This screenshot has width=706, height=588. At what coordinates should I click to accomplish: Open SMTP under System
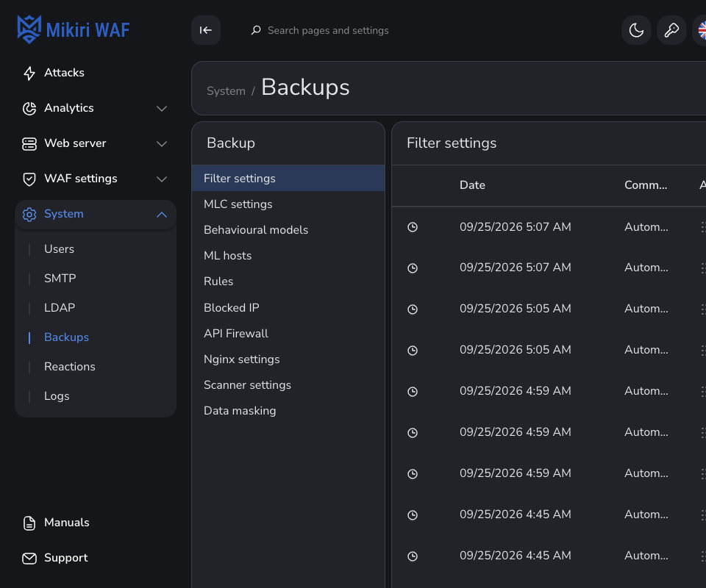point(60,278)
